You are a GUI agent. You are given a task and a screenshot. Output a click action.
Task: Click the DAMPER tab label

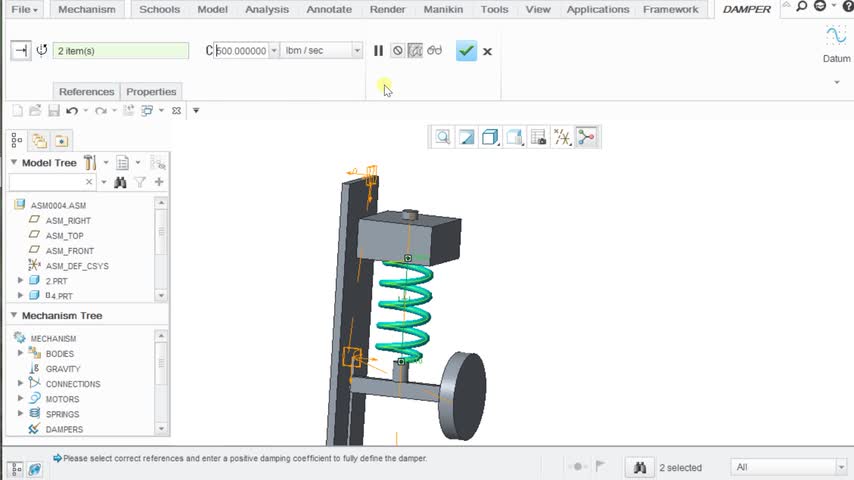tap(747, 9)
